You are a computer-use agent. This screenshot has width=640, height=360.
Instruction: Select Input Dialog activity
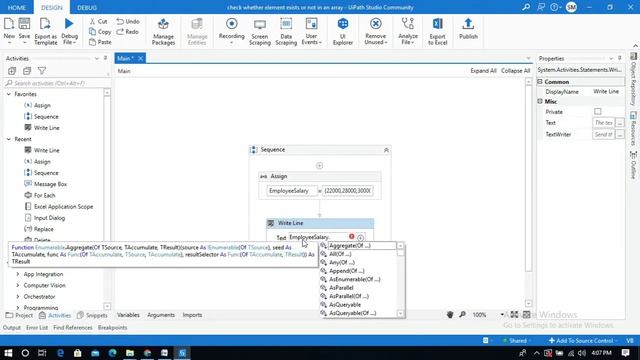pos(49,218)
